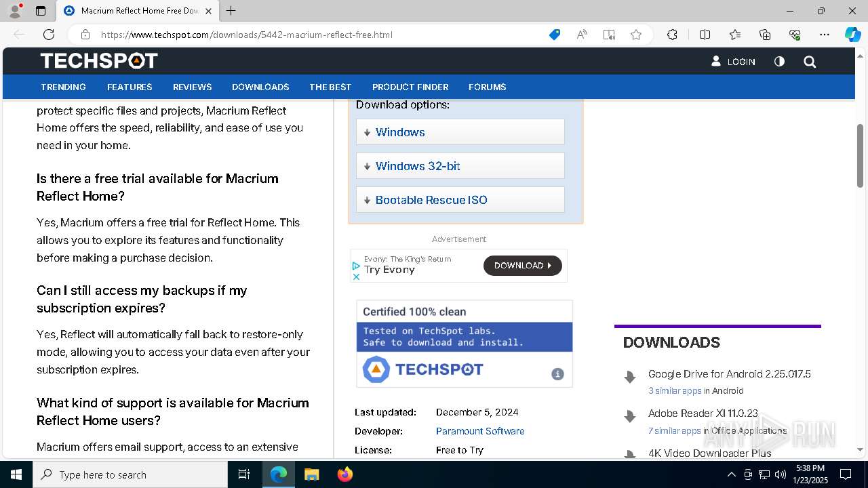Open the TechSpot search
The width and height of the screenshot is (868, 488).
pyautogui.click(x=810, y=62)
